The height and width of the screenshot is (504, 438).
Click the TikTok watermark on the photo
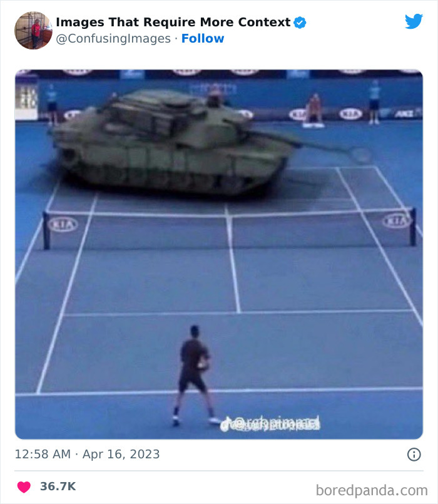tap(270, 423)
